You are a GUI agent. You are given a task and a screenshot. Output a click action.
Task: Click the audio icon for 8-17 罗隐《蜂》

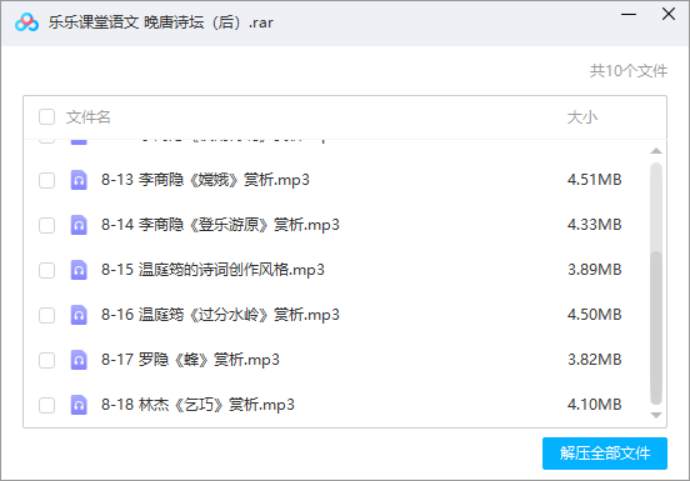[x=79, y=360]
